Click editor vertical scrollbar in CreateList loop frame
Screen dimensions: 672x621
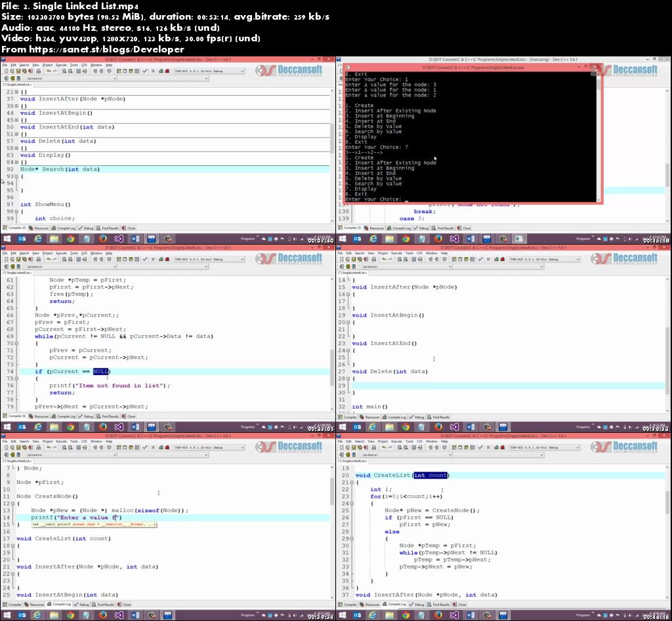click(x=667, y=532)
